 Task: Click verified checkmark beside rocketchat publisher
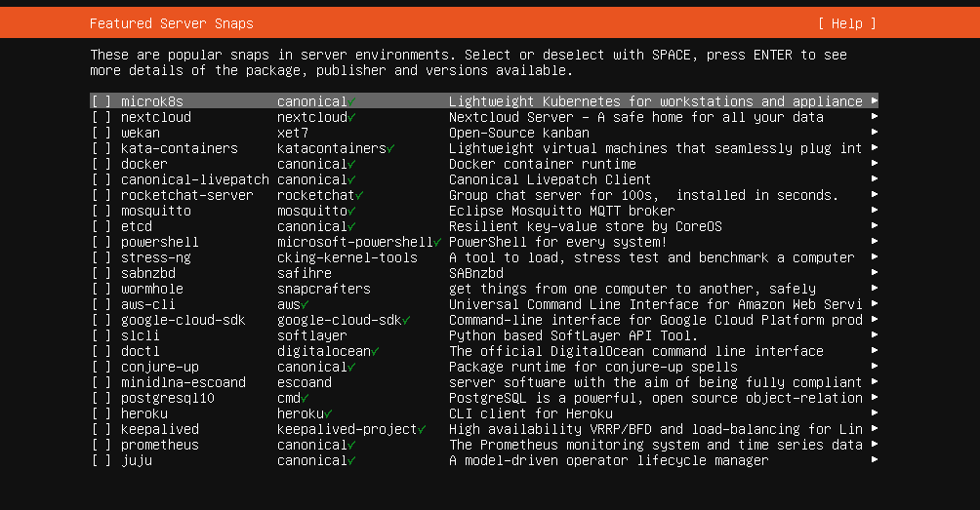[x=359, y=195]
